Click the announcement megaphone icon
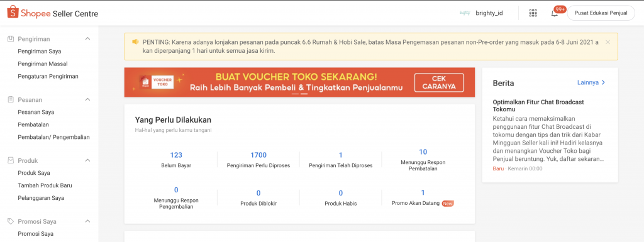 [135, 42]
